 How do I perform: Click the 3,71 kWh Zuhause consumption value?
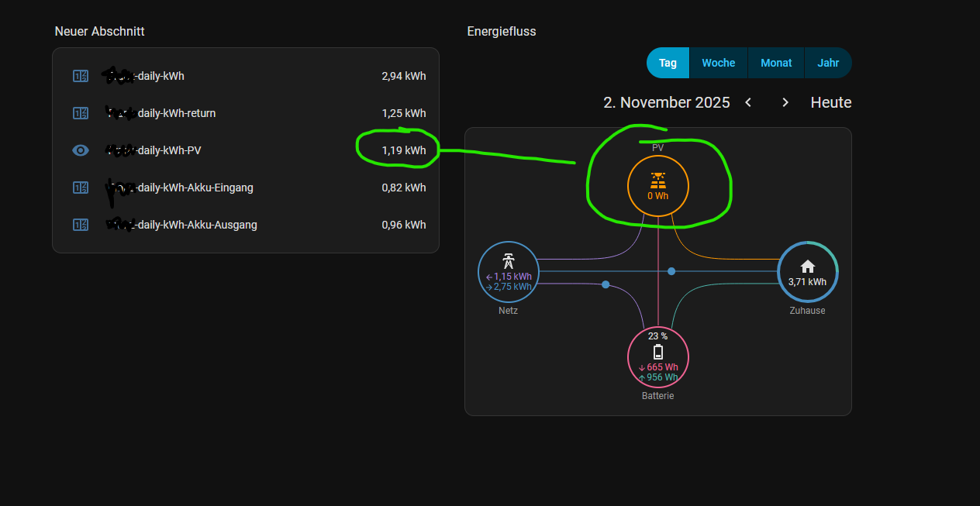tap(807, 282)
